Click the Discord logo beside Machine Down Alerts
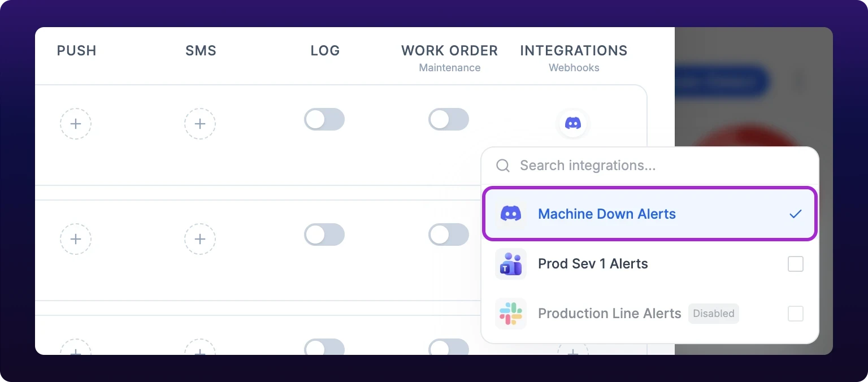868x382 pixels. [511, 214]
